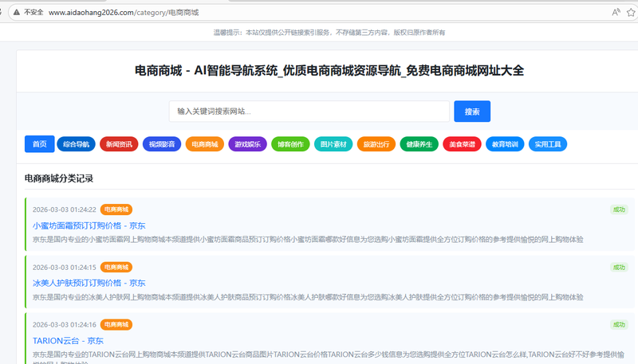Select the 新闻资讯 category pill
This screenshot has width=638, height=364.
pyautogui.click(x=119, y=144)
